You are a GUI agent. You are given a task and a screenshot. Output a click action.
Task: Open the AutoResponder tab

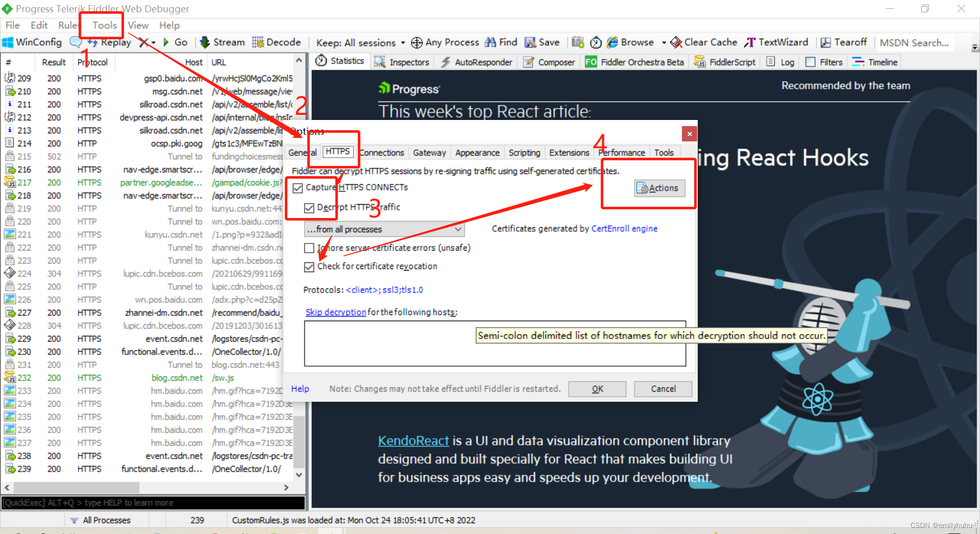click(x=476, y=62)
